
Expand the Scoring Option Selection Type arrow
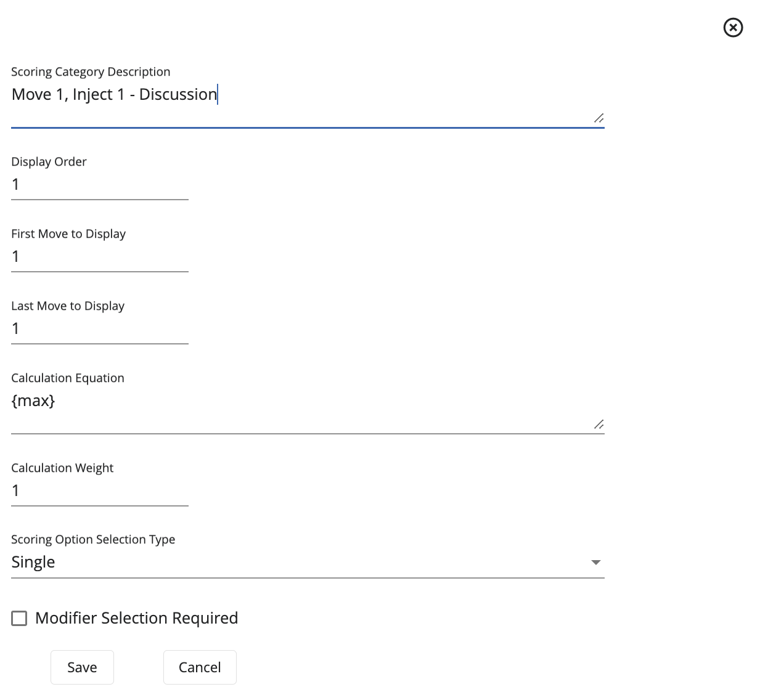click(x=595, y=562)
